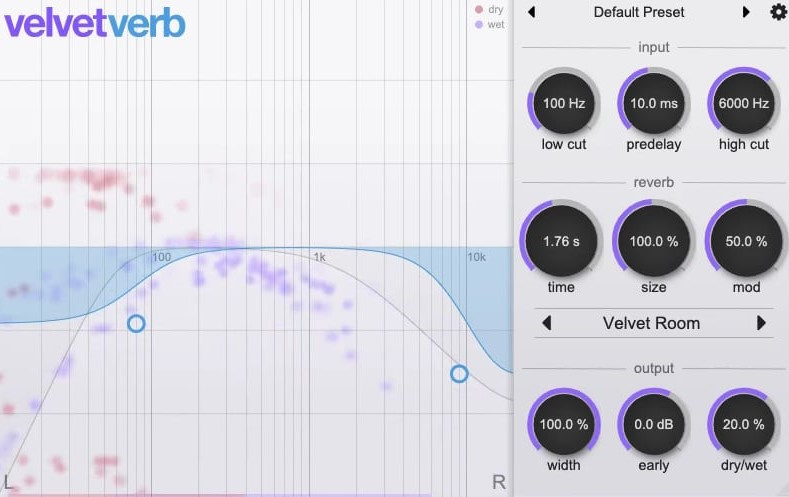Screen dimensions: 789x497
Task: Click the width knob showing 100.0 %
Action: (564, 424)
